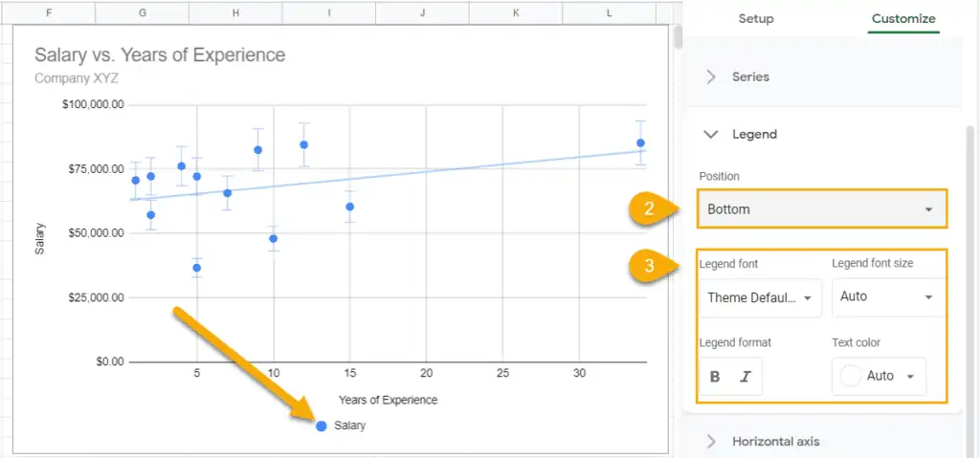Open the Legend font size dropdown
Screen dimensions: 980x458
tap(887, 297)
